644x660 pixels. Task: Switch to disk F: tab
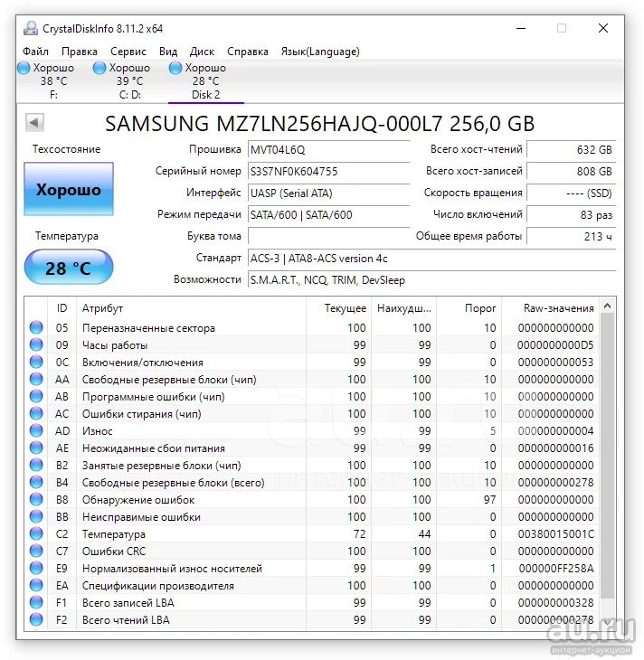pos(53,80)
